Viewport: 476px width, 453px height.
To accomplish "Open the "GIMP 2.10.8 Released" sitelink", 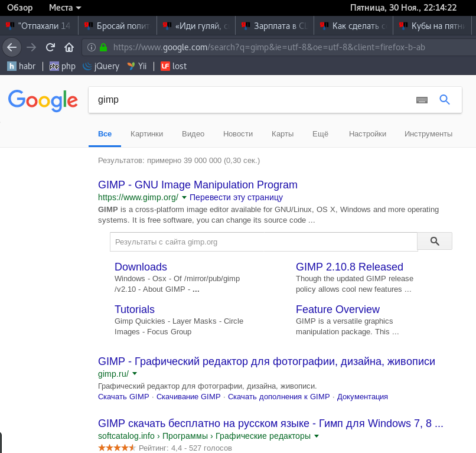I will [350, 266].
